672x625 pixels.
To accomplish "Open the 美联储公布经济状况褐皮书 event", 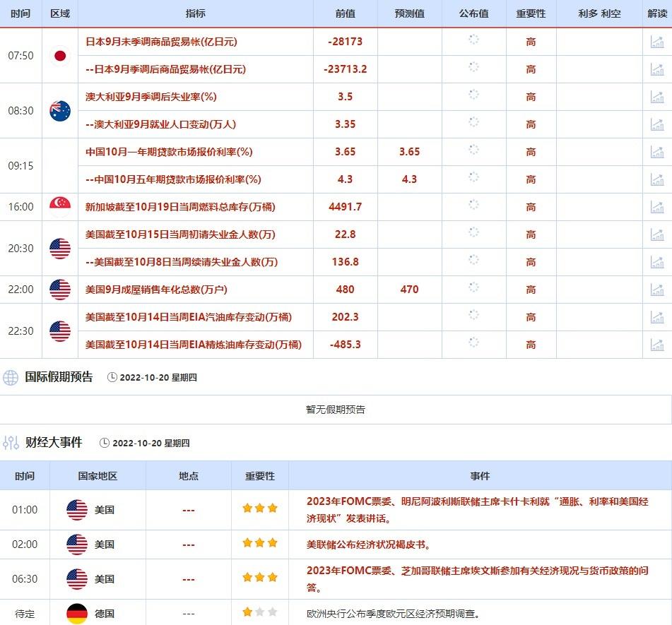I will (368, 544).
